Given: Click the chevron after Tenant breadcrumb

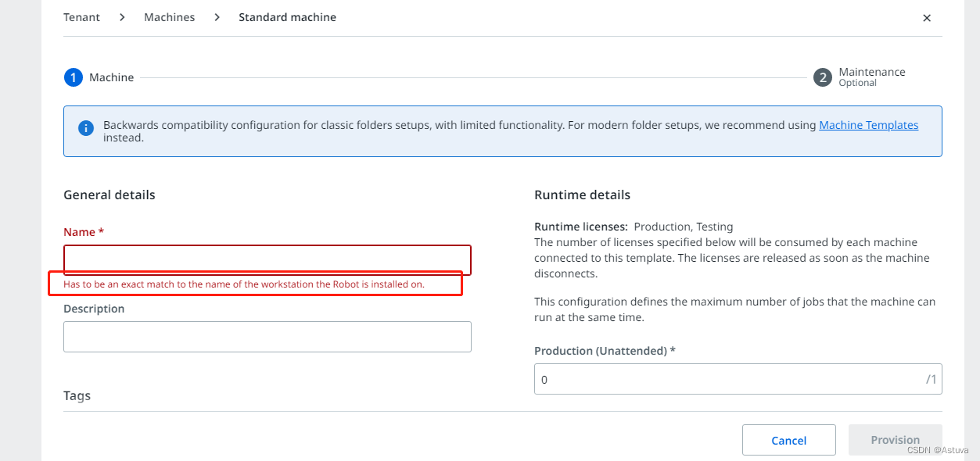Looking at the screenshot, I should tap(122, 17).
